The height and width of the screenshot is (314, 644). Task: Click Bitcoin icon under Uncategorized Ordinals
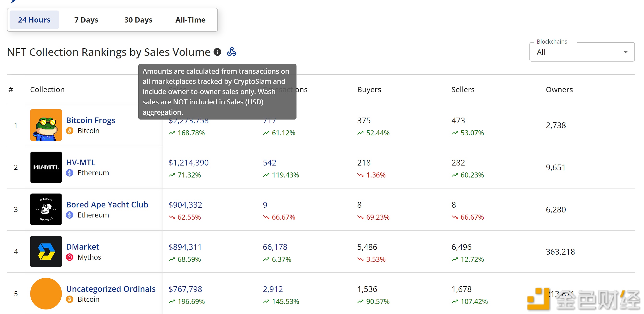point(70,299)
